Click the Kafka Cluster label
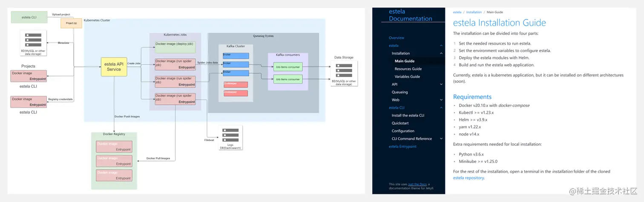The image size is (644, 202). tap(236, 46)
